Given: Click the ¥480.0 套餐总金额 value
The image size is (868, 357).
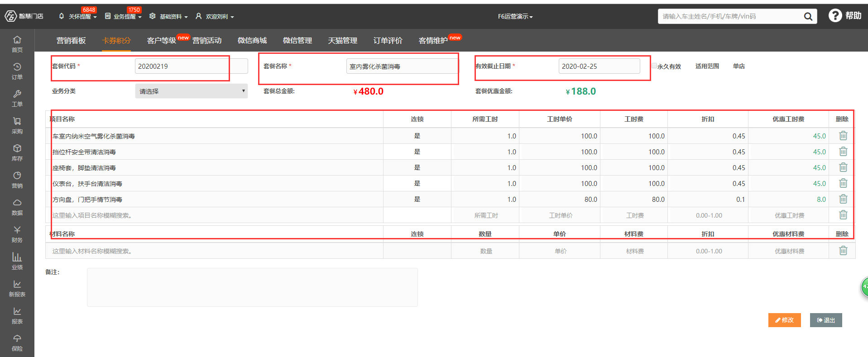Looking at the screenshot, I should click(368, 91).
